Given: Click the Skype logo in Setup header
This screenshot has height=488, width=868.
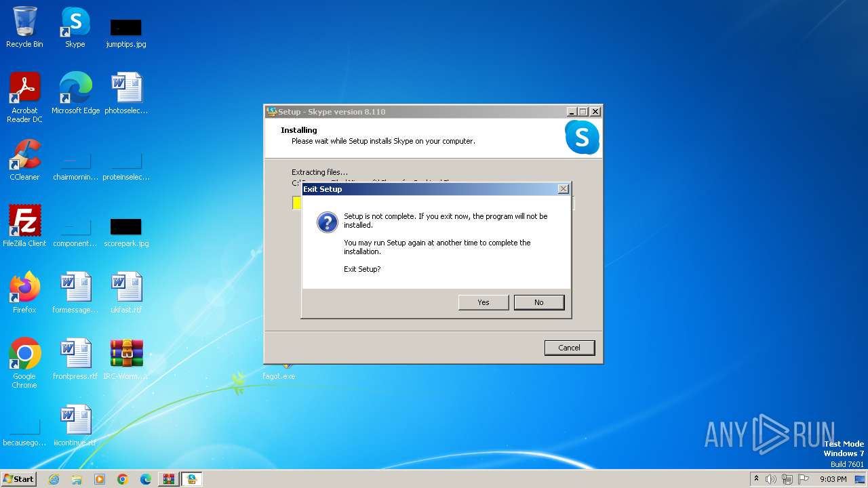Looking at the screenshot, I should tap(582, 138).
